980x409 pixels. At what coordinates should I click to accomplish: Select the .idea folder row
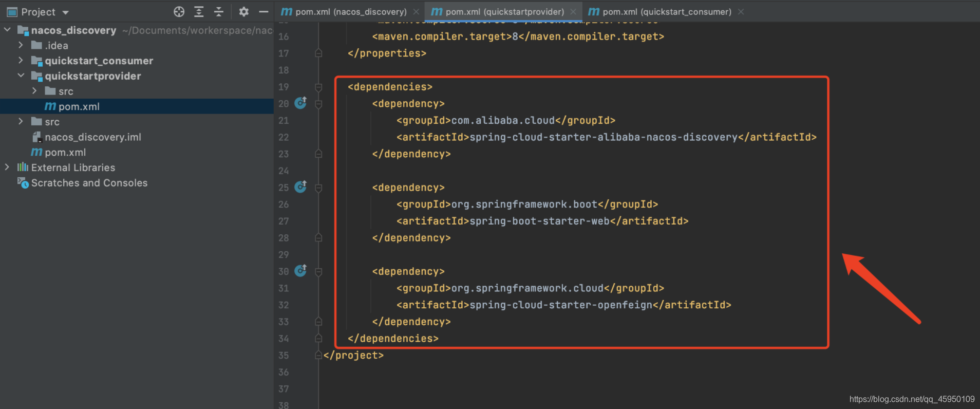137,45
